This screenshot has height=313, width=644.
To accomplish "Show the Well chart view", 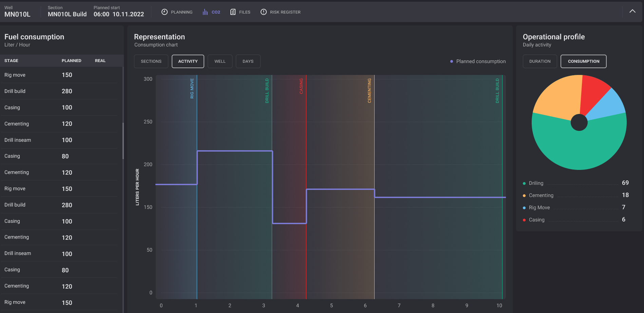I will point(220,61).
